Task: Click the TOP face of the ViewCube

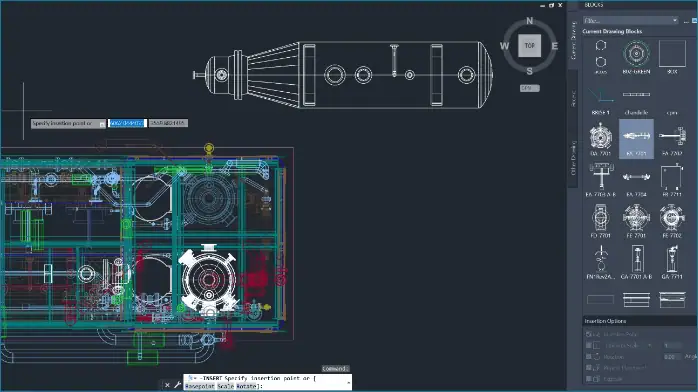Action: tap(529, 45)
